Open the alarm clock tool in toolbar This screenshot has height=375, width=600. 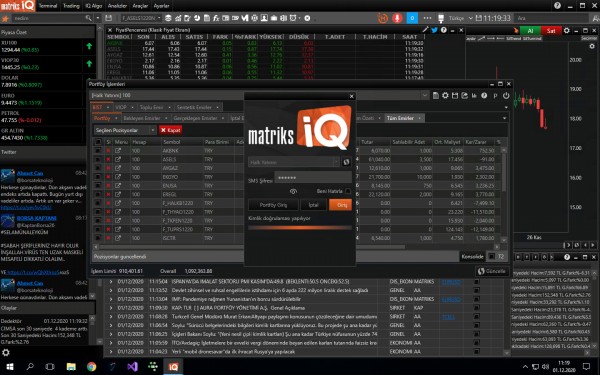pos(293,18)
